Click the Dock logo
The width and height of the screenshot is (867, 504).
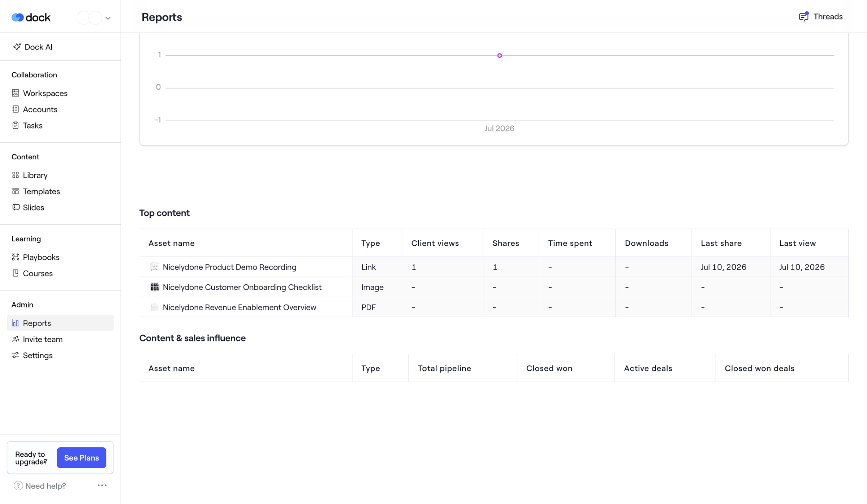point(31,17)
